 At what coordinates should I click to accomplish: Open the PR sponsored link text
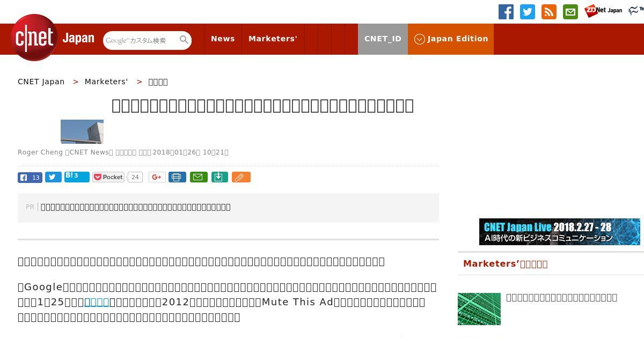click(x=136, y=207)
